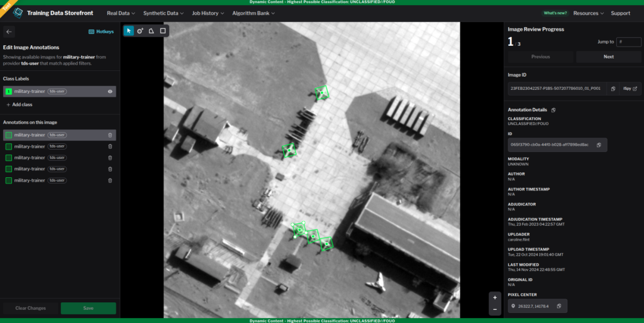The height and width of the screenshot is (323, 644).
Task: Delete the first military-trainer annotation
Action: 110,135
